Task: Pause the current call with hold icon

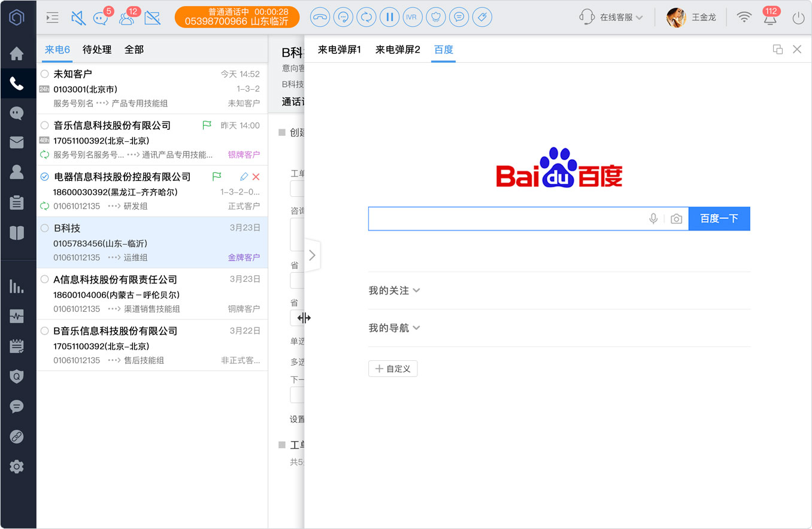Action: (x=390, y=17)
